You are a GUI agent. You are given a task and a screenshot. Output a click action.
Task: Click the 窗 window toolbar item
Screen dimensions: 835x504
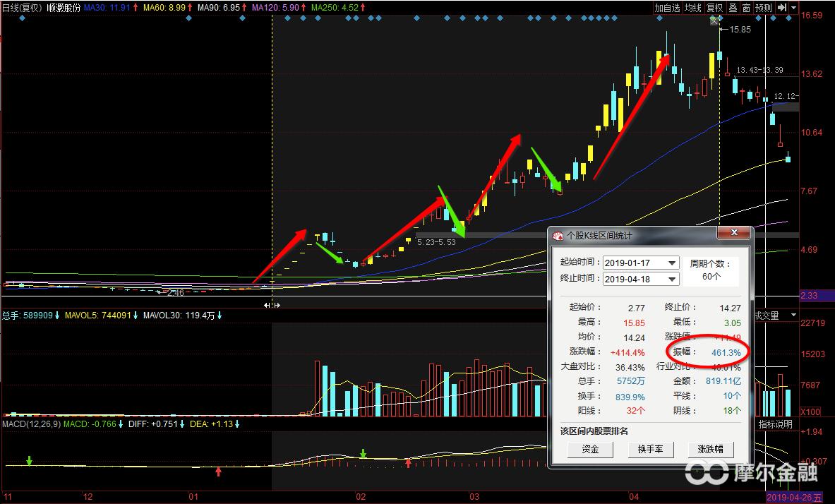[746, 8]
